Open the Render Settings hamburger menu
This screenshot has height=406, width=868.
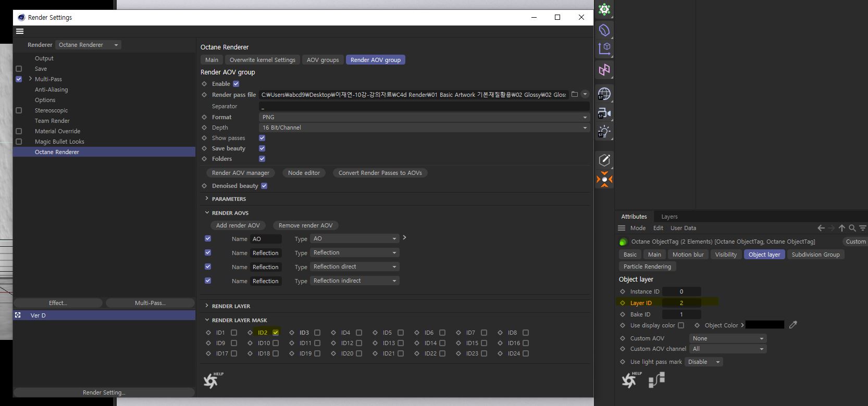pos(20,31)
